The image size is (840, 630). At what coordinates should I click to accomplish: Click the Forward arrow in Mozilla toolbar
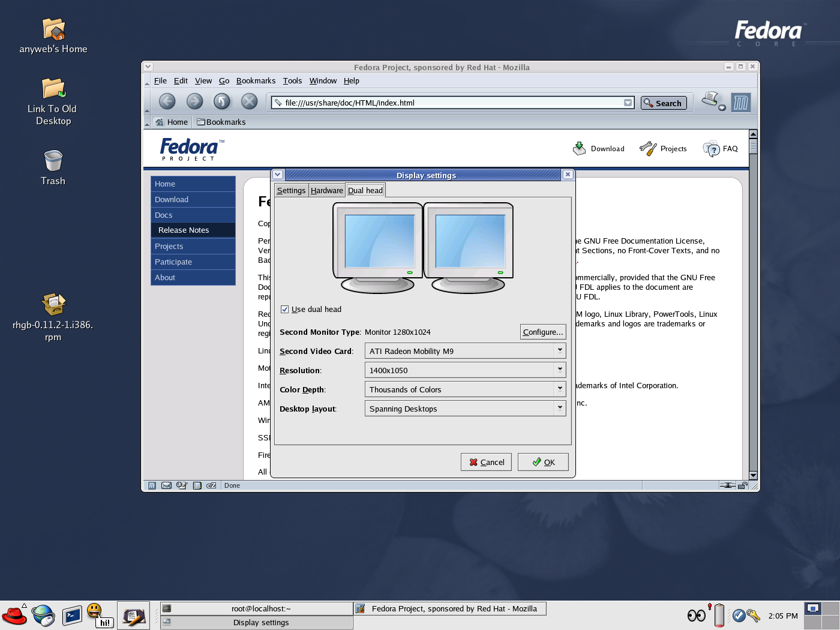194,101
